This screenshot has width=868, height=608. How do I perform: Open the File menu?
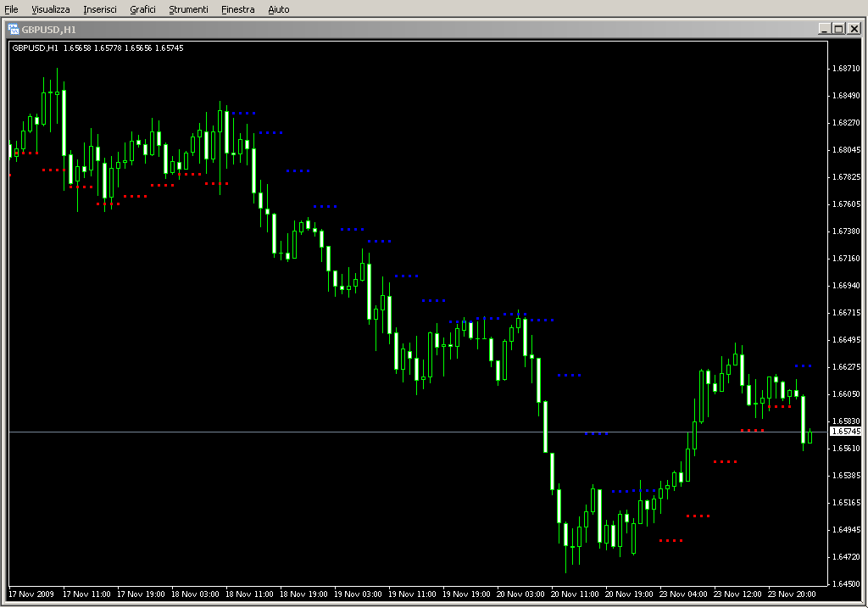[11, 9]
